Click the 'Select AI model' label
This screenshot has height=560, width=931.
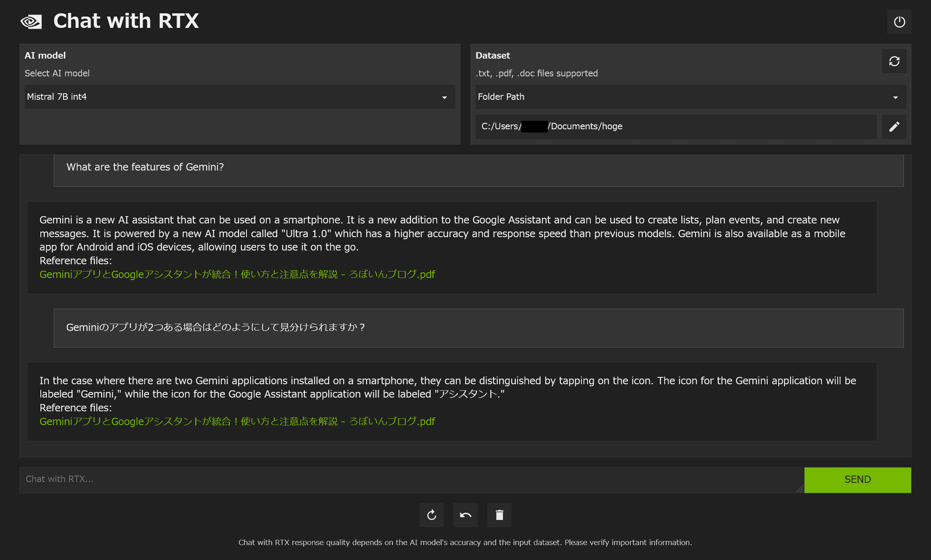[x=57, y=73]
